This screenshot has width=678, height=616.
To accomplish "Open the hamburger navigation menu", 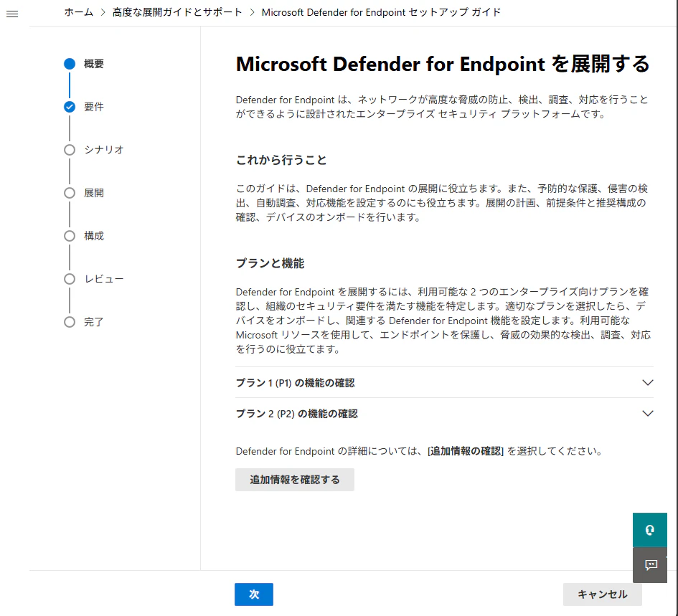I will [12, 14].
